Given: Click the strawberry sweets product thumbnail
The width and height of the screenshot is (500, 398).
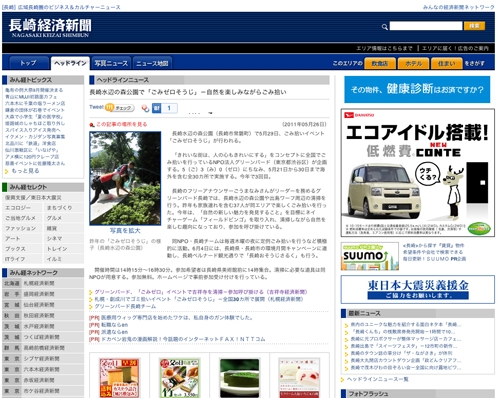Looking at the screenshot, I should pos(299,378).
